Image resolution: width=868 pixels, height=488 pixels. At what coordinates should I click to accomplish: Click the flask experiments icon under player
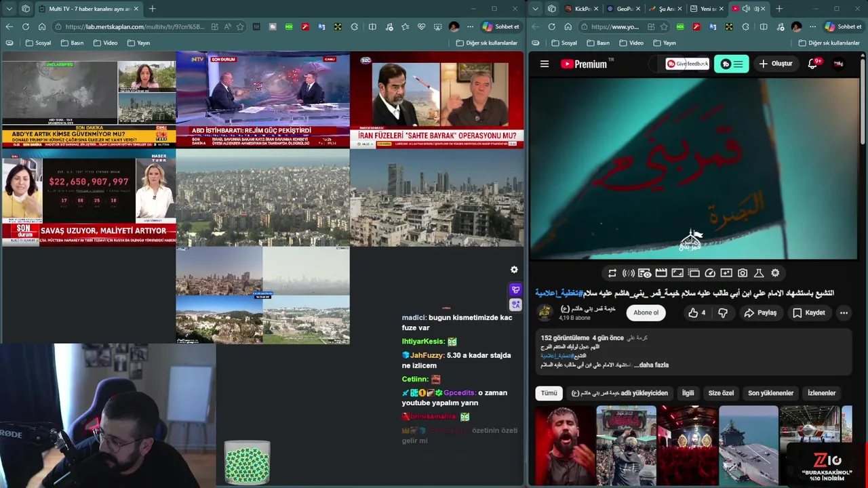click(x=759, y=273)
